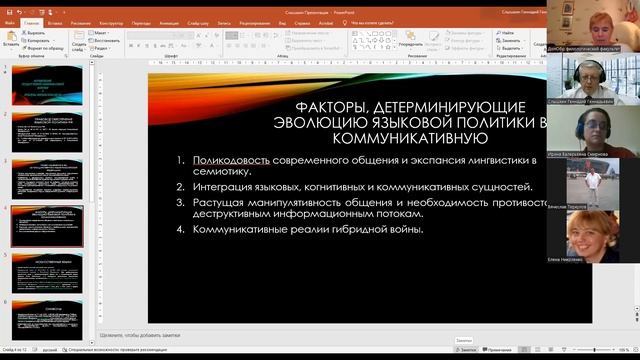Viewport: 640px width, 360px height.
Task: Open the Слайд-шоу ribbon tab
Action: point(198,23)
